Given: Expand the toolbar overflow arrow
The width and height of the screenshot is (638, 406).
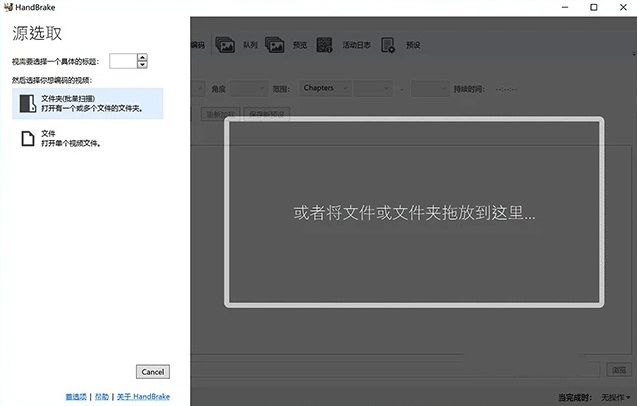Looking at the screenshot, I should [x=634, y=54].
